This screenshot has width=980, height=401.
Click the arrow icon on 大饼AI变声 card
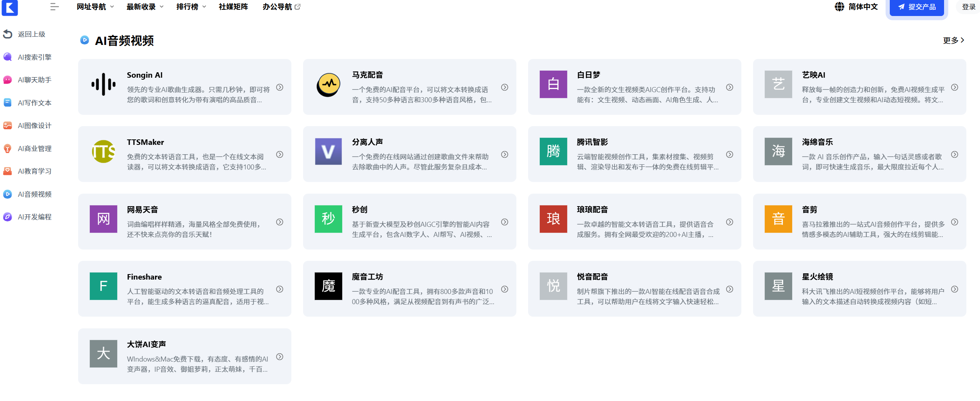click(280, 357)
